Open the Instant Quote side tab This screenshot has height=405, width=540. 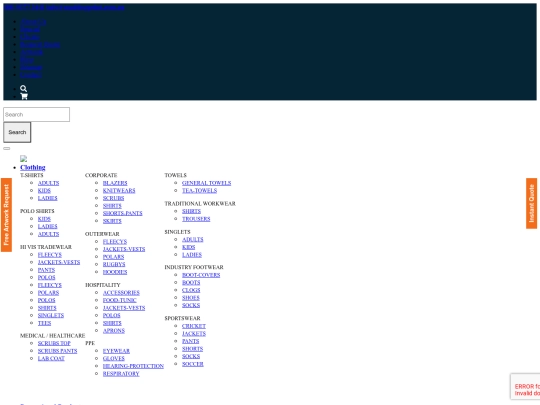tap(531, 203)
